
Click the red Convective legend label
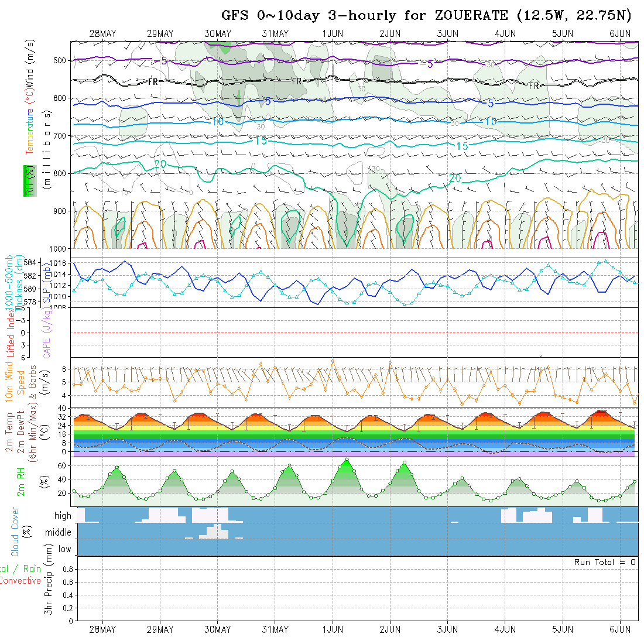[x=20, y=581]
